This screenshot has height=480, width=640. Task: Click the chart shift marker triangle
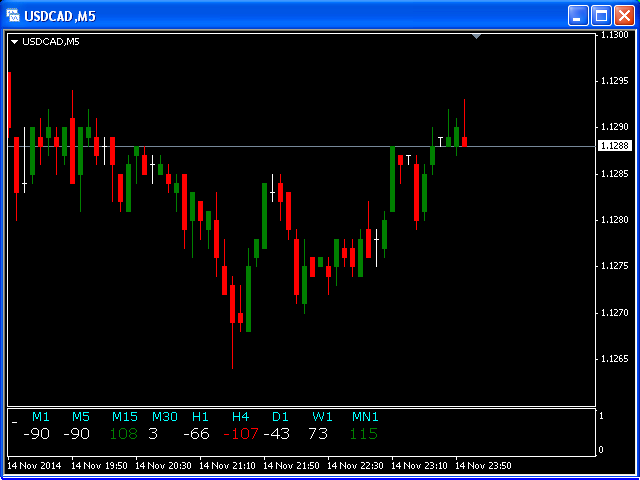click(x=477, y=36)
